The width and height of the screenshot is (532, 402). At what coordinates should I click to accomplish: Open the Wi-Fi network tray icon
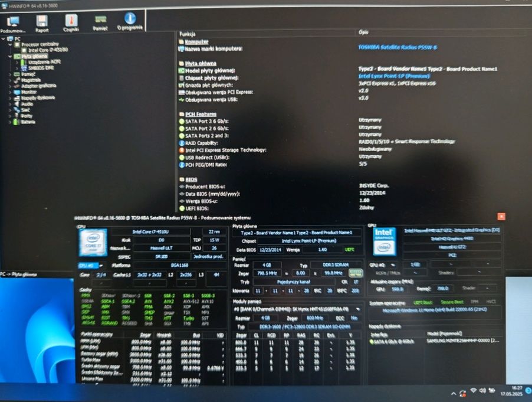tap(473, 391)
